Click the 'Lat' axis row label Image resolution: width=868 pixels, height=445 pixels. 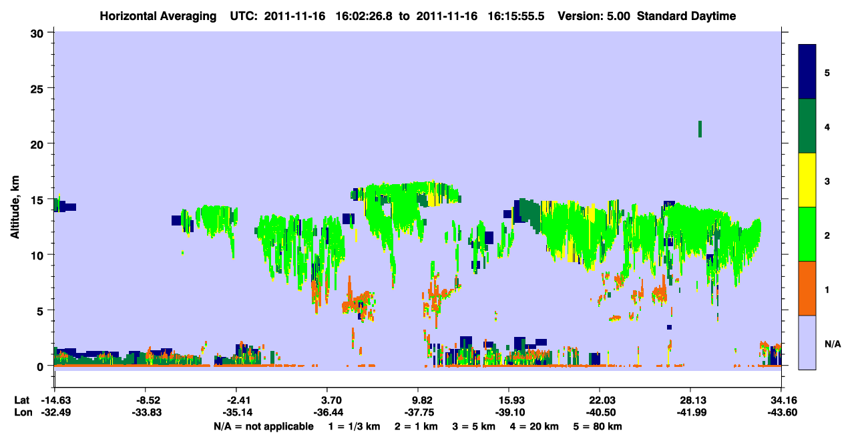[x=21, y=401]
